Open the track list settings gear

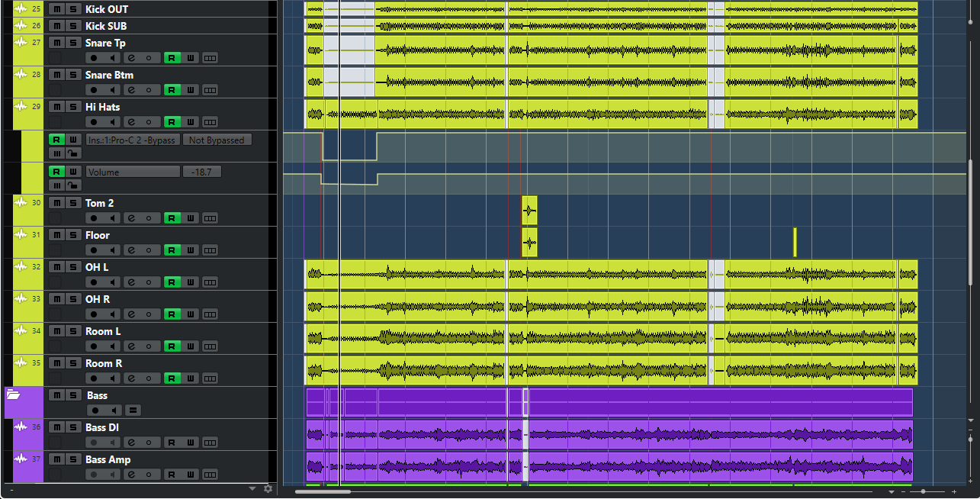[268, 488]
